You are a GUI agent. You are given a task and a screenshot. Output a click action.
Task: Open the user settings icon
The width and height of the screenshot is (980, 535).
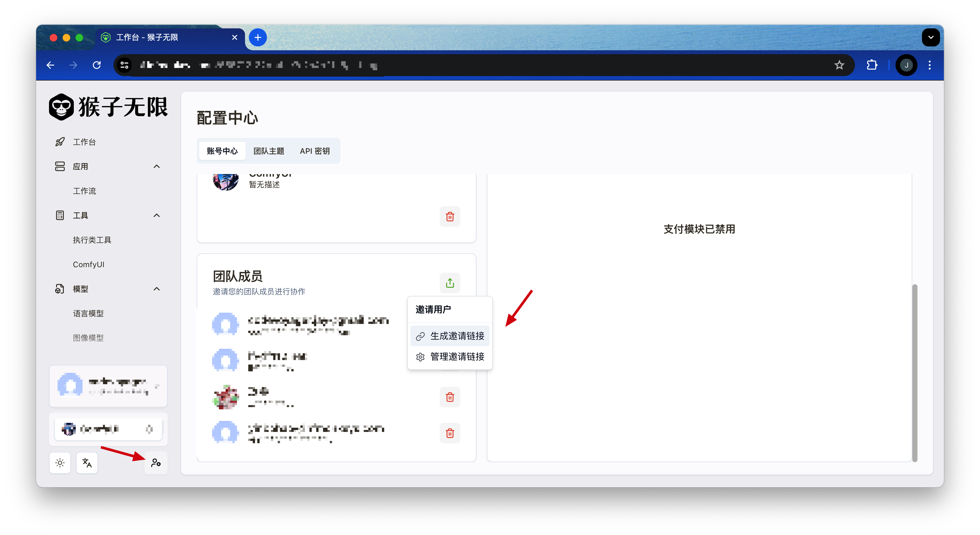156,463
